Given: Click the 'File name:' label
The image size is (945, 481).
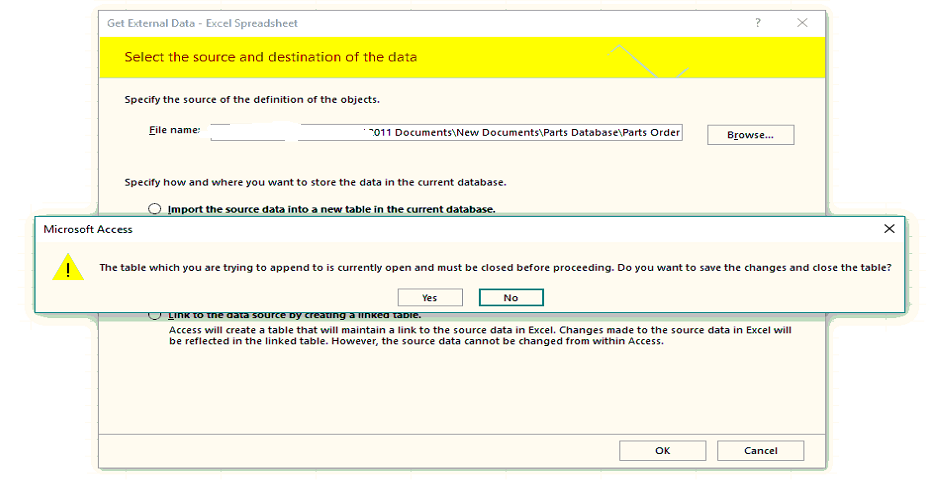Looking at the screenshot, I should [175, 130].
